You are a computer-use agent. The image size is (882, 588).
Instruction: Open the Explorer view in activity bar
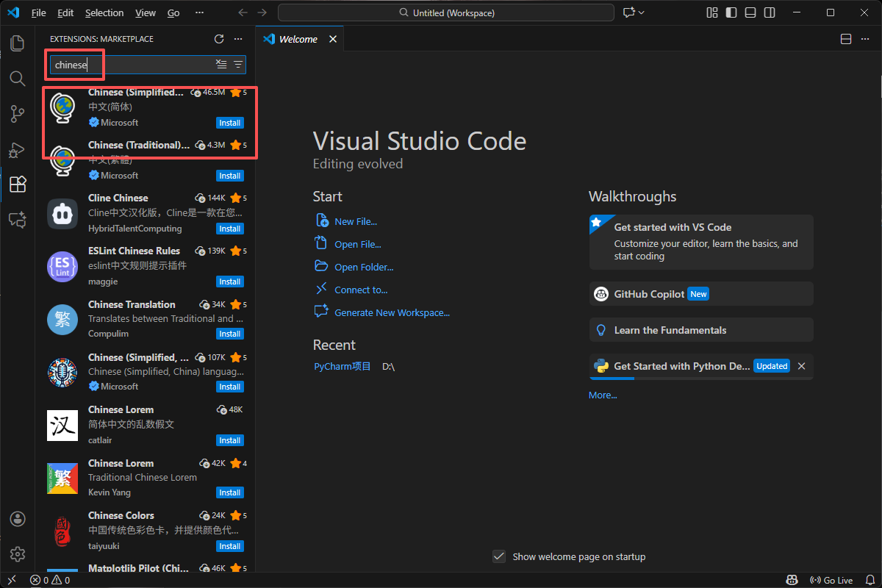click(x=18, y=43)
